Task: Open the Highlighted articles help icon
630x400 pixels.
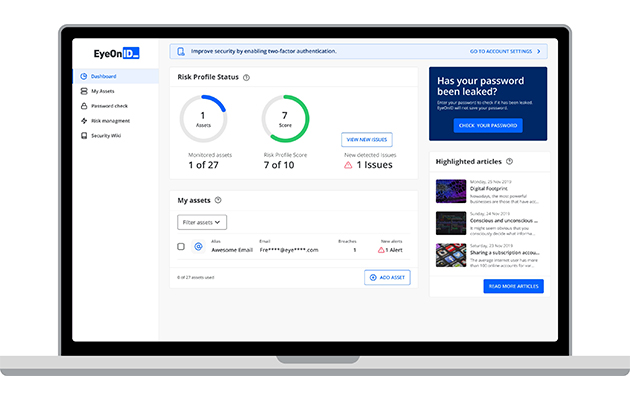Action: pos(509,161)
